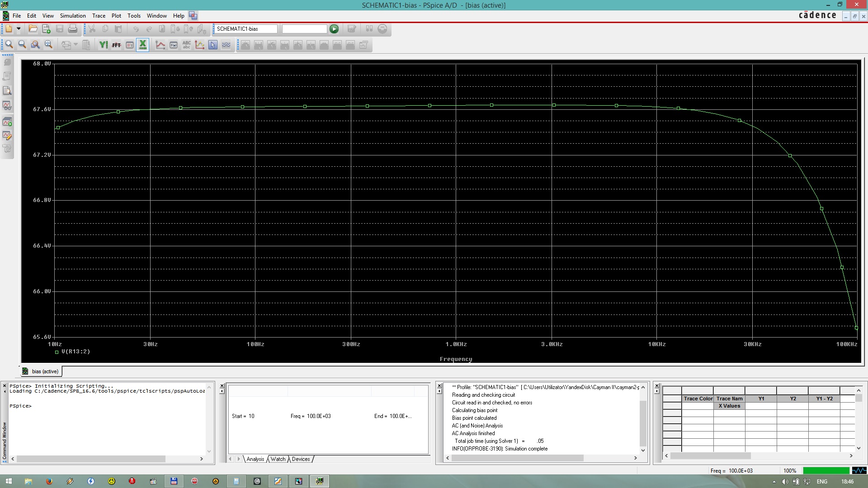868x488 pixels.
Task: Switch to the Devices tab
Action: point(301,459)
